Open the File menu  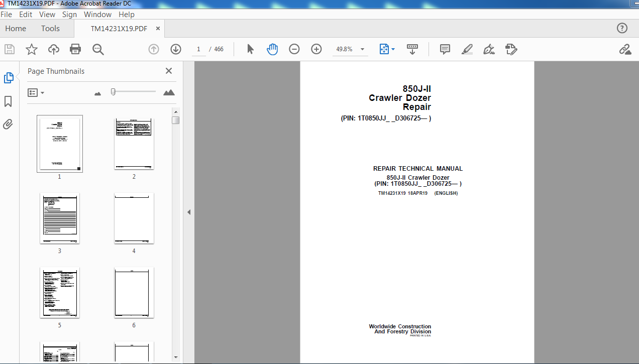7,15
